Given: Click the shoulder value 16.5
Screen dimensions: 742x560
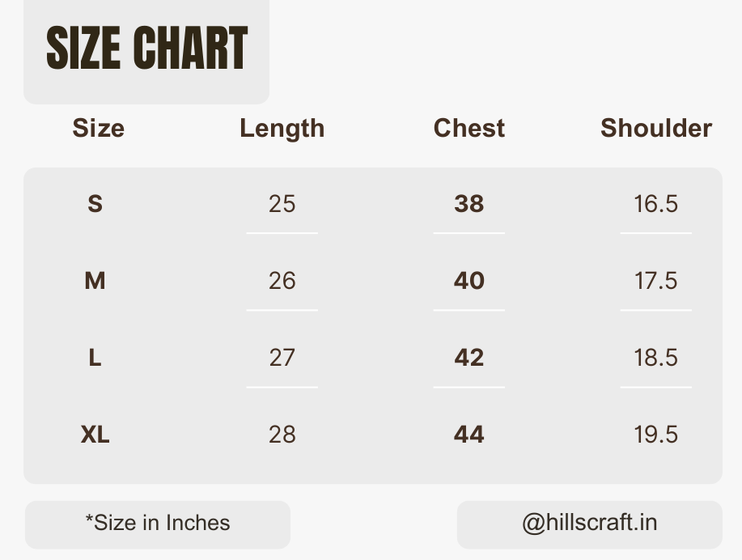Looking at the screenshot, I should pyautogui.click(x=656, y=204).
